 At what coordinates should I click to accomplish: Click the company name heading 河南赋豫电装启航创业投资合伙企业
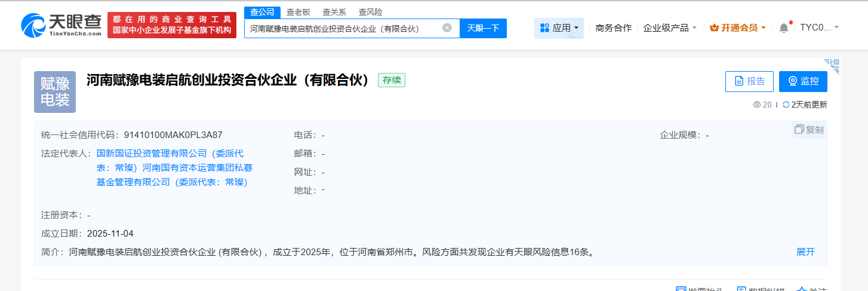[230, 80]
